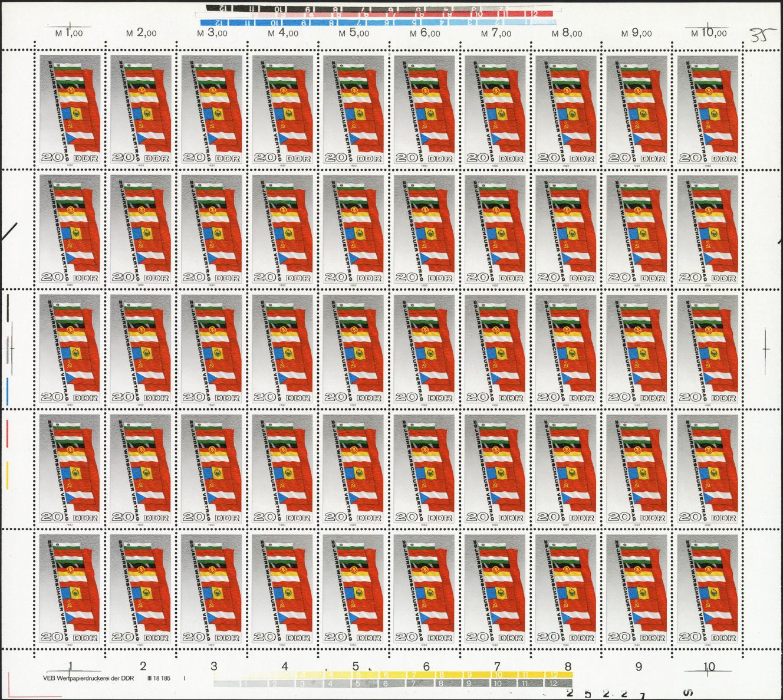Click the "VEB Wertpapierdruckerei der DDR" imprint
Screen dimensions: 783x700
click(x=88, y=678)
